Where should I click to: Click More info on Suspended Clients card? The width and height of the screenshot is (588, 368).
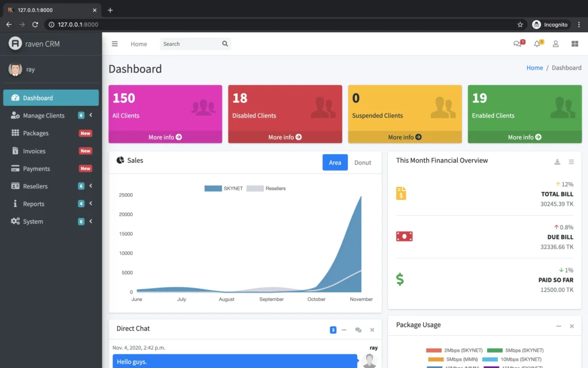405,137
